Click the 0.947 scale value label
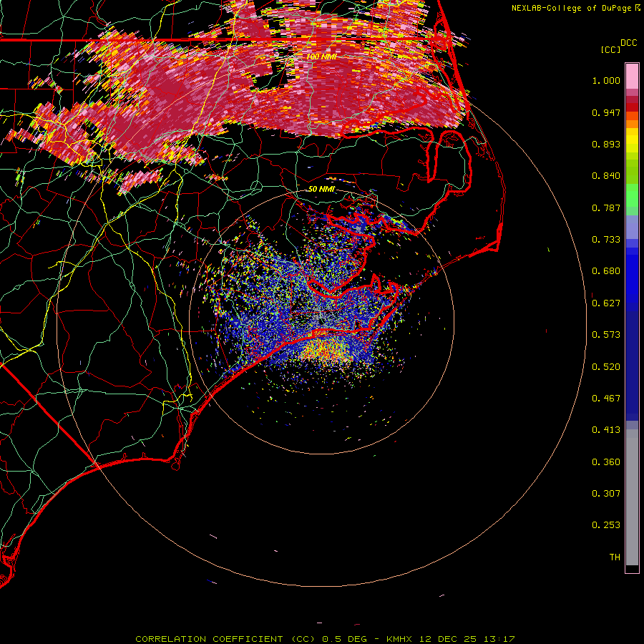The width and height of the screenshot is (644, 644). pos(606,112)
